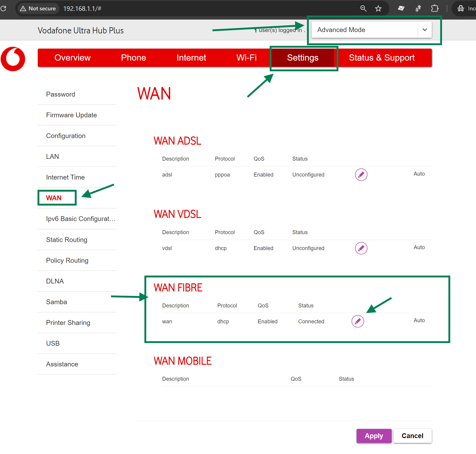Click 'dhcp' protocol in WAN FIBRE row
The width and height of the screenshot is (476, 454).
[x=223, y=321]
